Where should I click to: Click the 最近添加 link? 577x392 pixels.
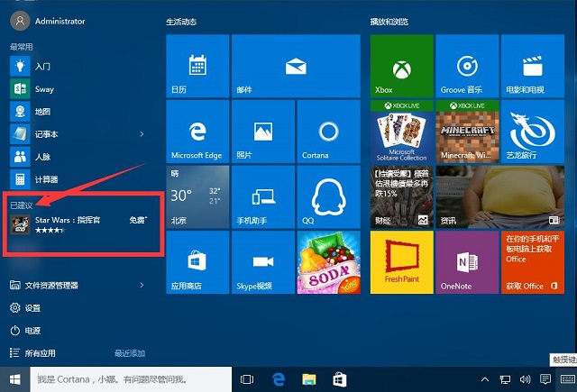(x=130, y=353)
